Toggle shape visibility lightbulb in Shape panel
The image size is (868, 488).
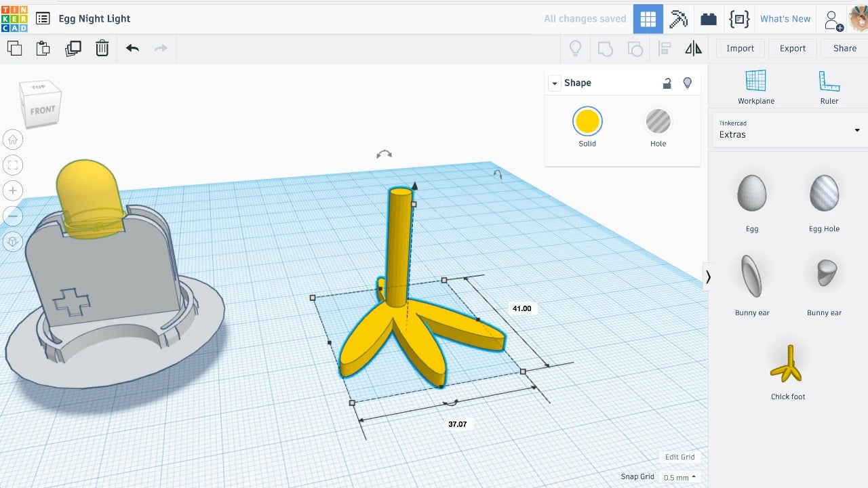click(687, 83)
